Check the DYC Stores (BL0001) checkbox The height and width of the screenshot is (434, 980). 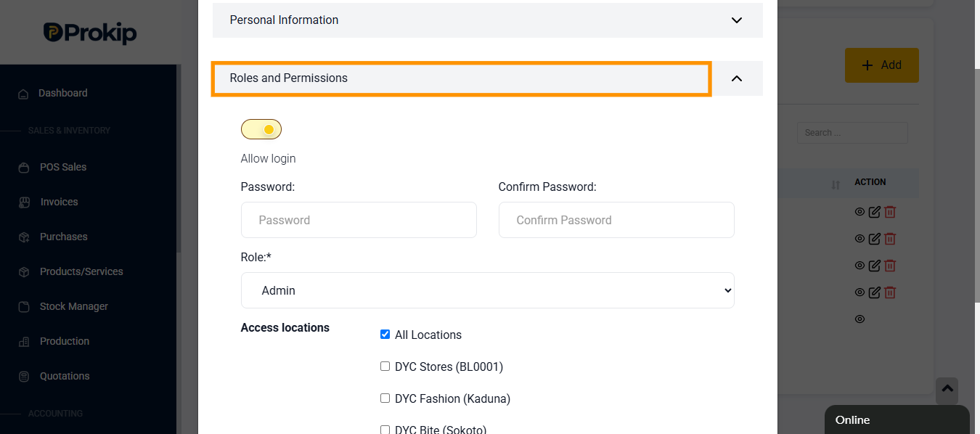tap(385, 366)
